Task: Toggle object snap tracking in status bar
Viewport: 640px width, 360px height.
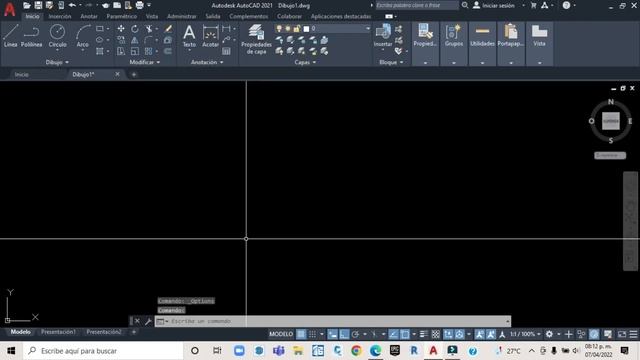Action: (x=393, y=334)
